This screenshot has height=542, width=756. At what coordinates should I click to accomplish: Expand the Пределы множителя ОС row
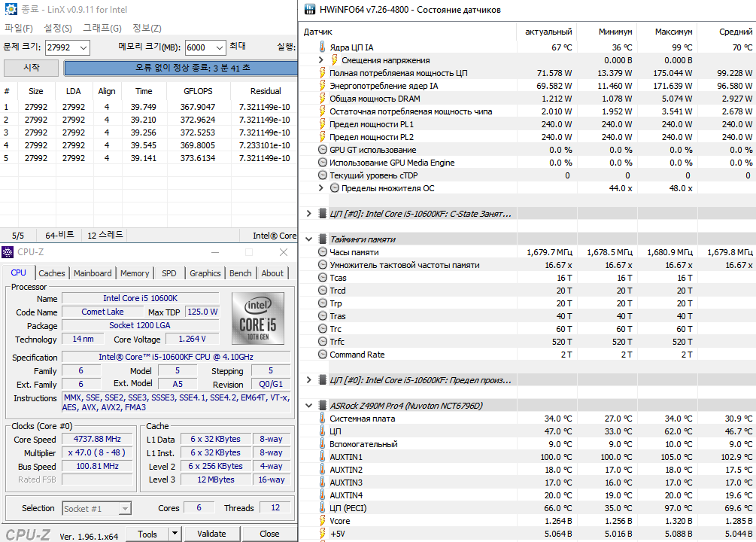[320, 187]
